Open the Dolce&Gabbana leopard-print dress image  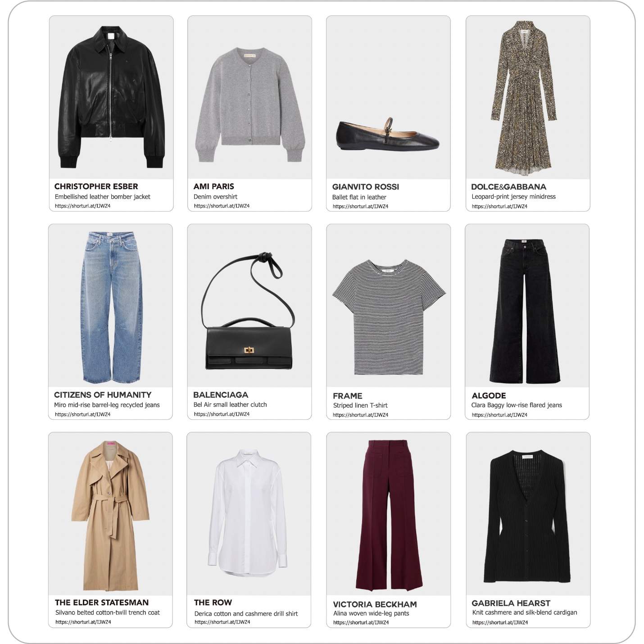(528, 98)
